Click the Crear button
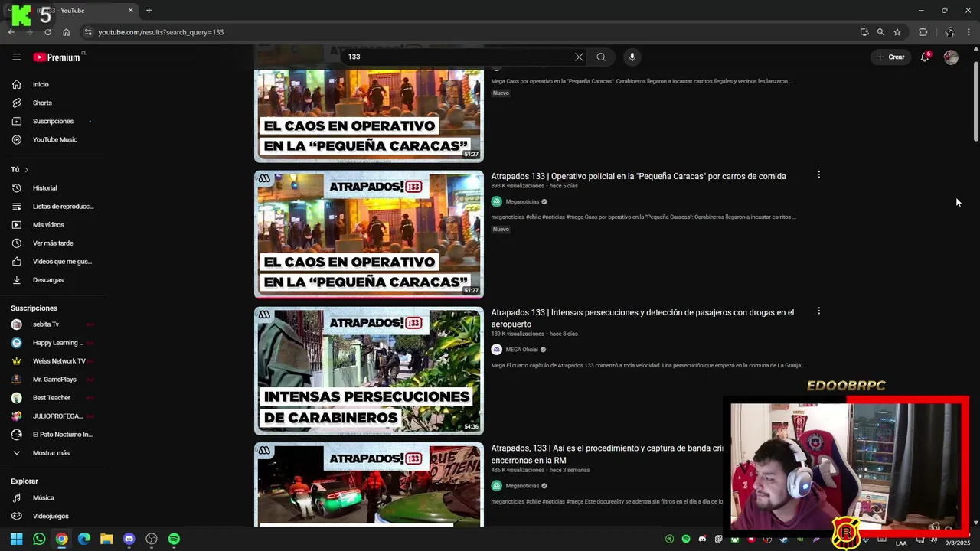Viewport: 980px width, 551px height. click(890, 57)
